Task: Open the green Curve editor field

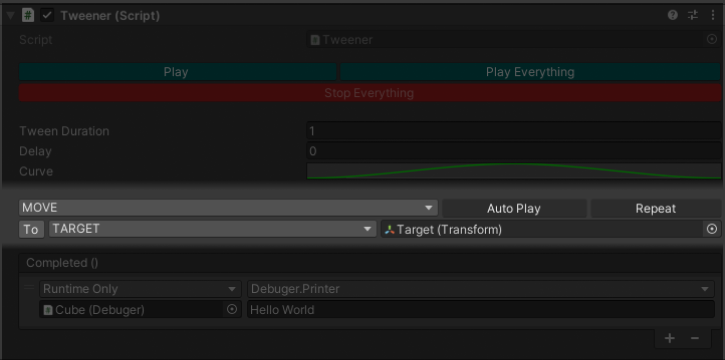Action: [x=514, y=171]
